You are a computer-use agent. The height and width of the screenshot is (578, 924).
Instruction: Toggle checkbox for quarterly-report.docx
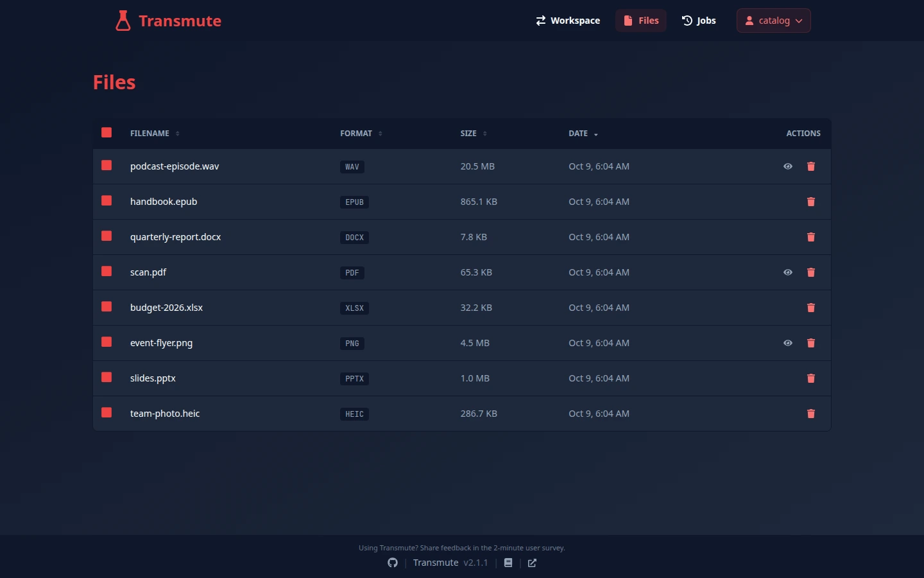[x=107, y=236]
